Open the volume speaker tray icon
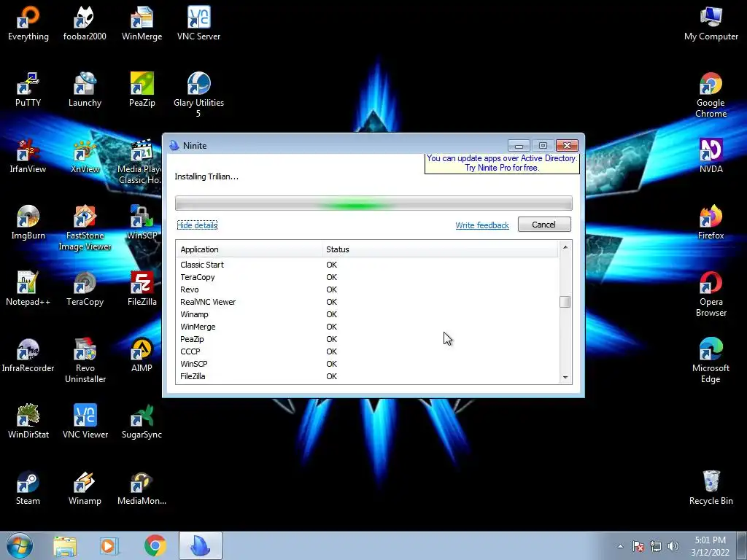The width and height of the screenshot is (747, 560). tap(673, 546)
